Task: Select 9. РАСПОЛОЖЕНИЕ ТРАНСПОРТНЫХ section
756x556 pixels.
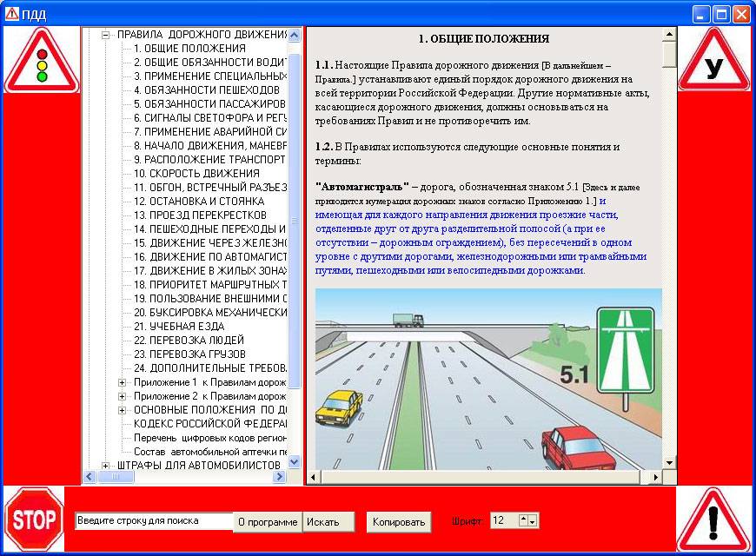Action: (x=209, y=160)
